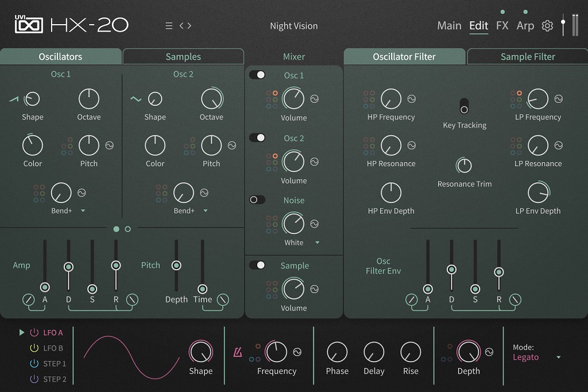Open Osc 1 Bend+ dropdown arrow

(83, 211)
